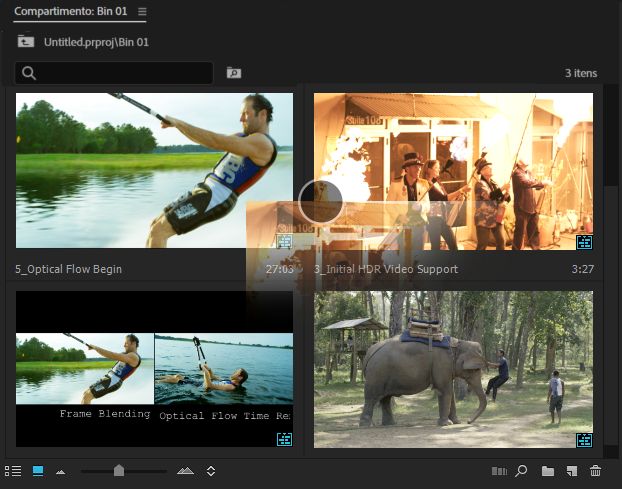Click the magnifier icon in search box
This screenshot has width=622, height=489.
click(29, 73)
